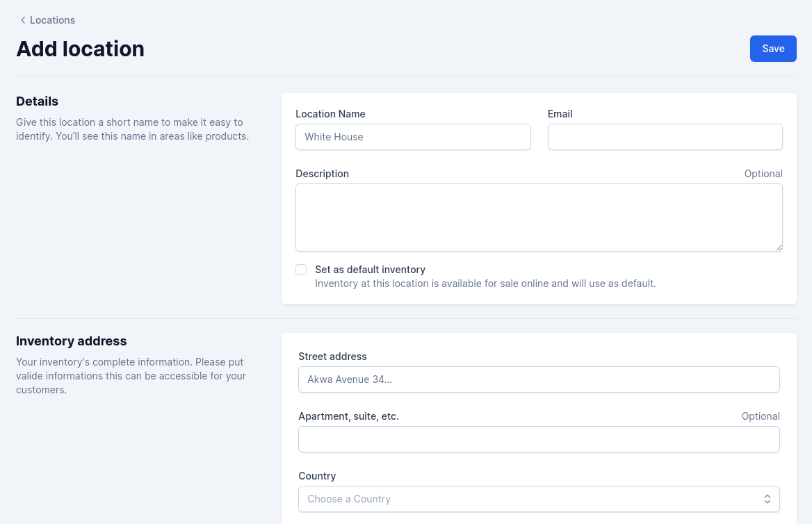The image size is (812, 524).
Task: Click the 'Location Name' label
Action: [330, 114]
